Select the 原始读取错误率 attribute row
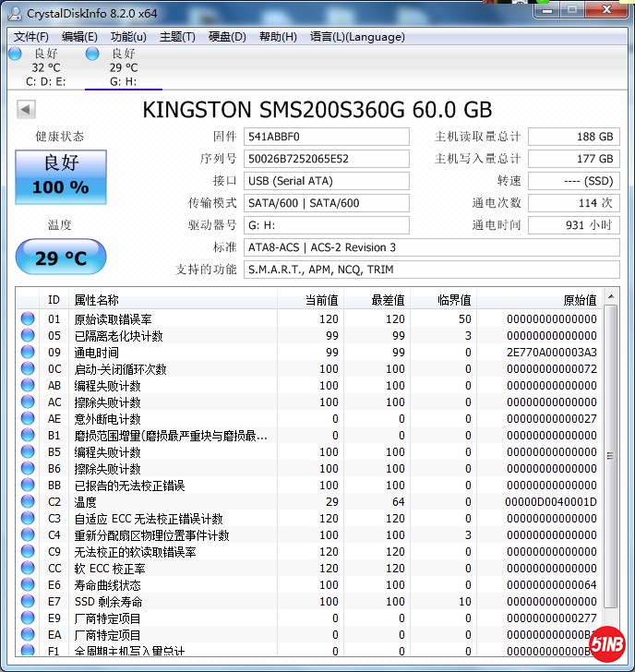This screenshot has width=635, height=672. click(310, 318)
